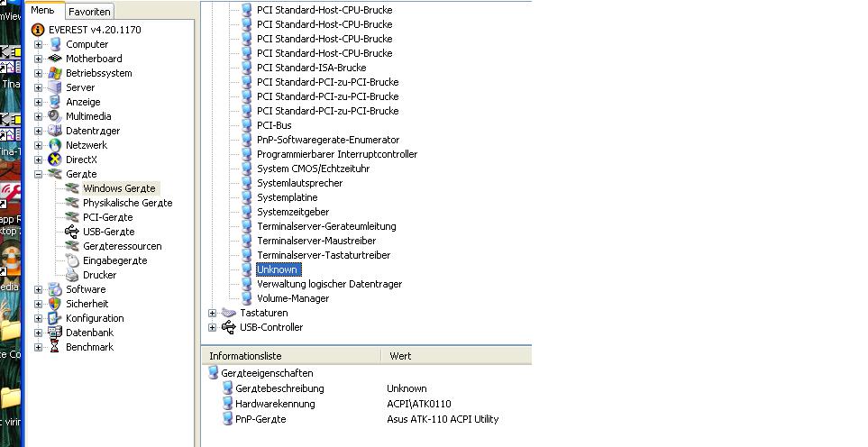Expand the USB-Controller device category

pyautogui.click(x=213, y=327)
